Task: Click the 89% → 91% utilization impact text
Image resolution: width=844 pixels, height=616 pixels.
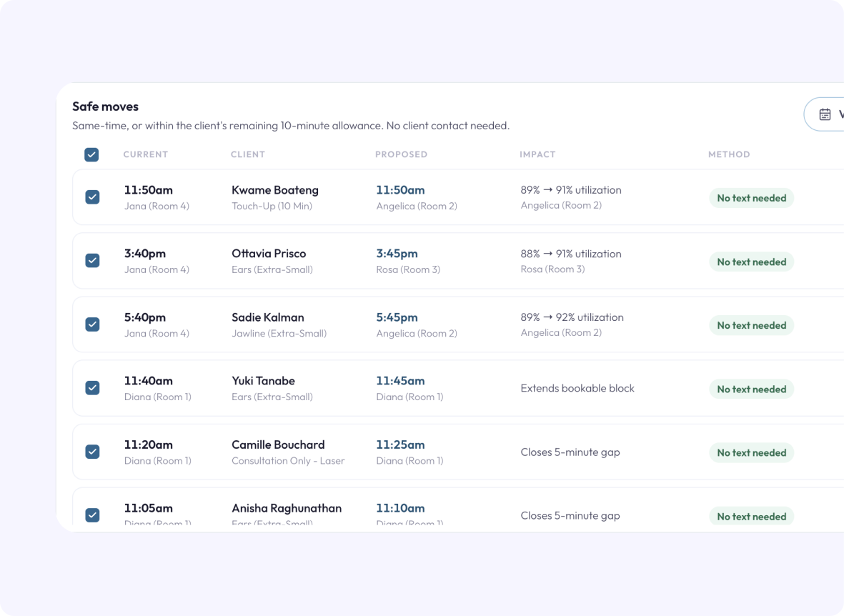Action: (571, 190)
